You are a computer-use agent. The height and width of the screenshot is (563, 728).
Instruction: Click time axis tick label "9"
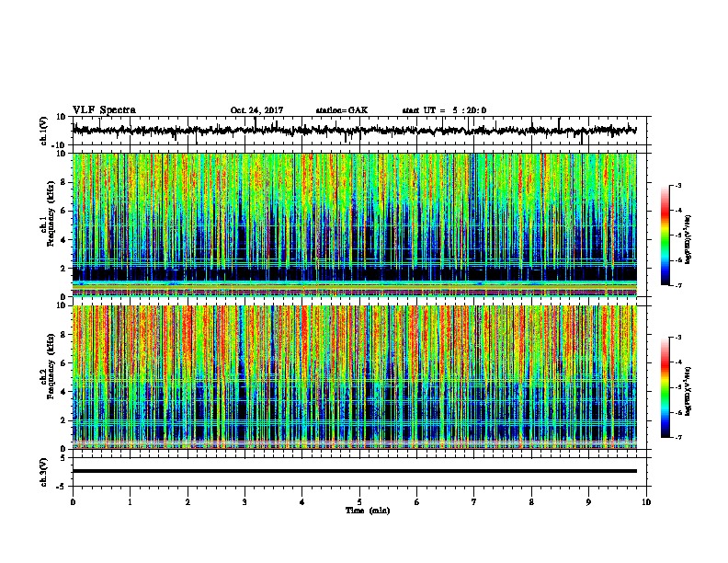(x=588, y=502)
